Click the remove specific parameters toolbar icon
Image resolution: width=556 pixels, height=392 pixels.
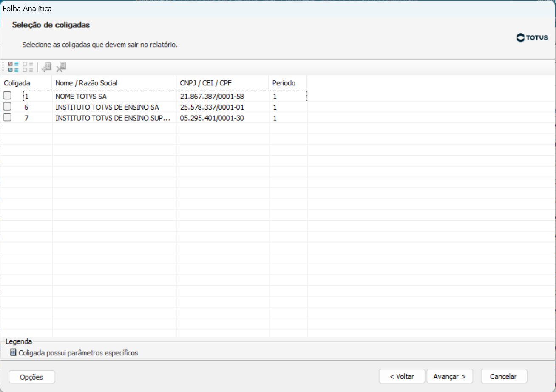click(x=61, y=67)
